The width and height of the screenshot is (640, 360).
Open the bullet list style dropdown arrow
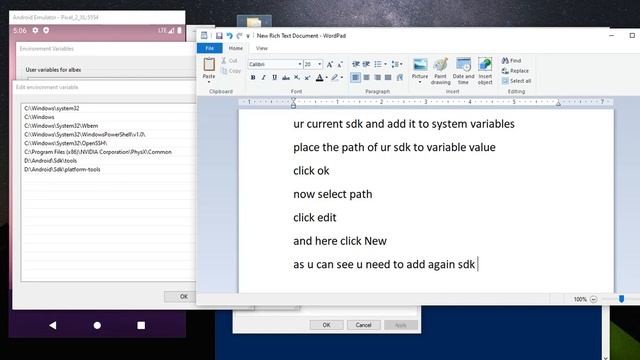[385, 64]
